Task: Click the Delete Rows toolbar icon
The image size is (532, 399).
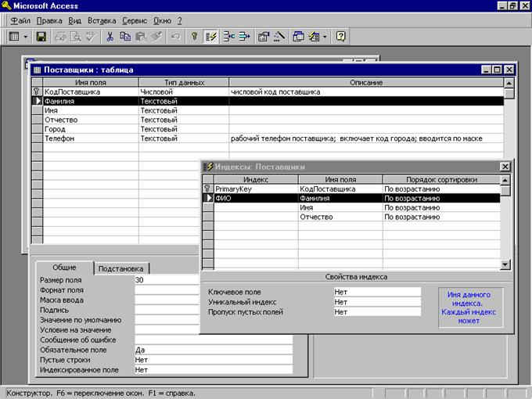Action: 244,36
